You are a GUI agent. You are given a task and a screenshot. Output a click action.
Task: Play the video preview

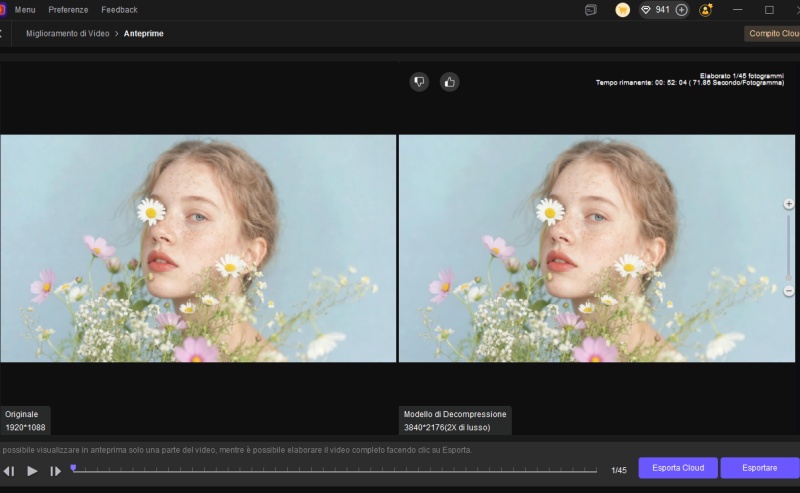point(32,470)
